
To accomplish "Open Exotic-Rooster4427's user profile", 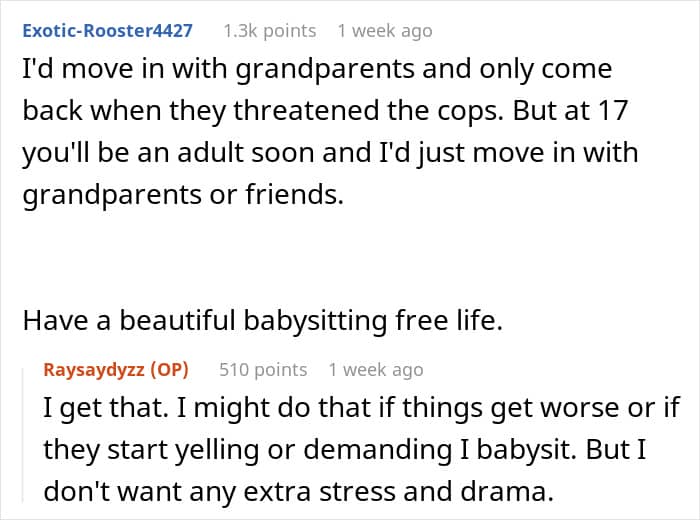I will point(108,30).
